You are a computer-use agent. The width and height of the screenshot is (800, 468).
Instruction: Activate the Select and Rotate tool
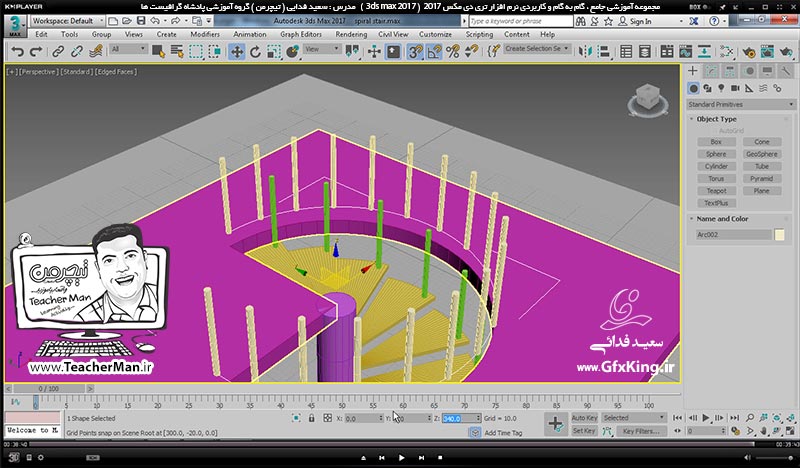pyautogui.click(x=255, y=52)
